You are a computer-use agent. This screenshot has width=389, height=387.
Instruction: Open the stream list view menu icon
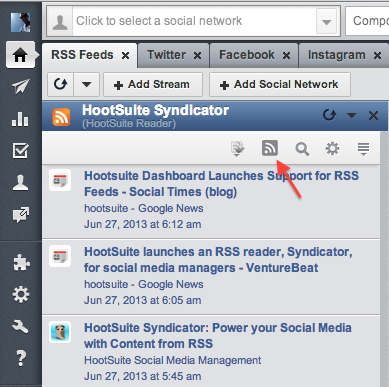click(x=363, y=149)
